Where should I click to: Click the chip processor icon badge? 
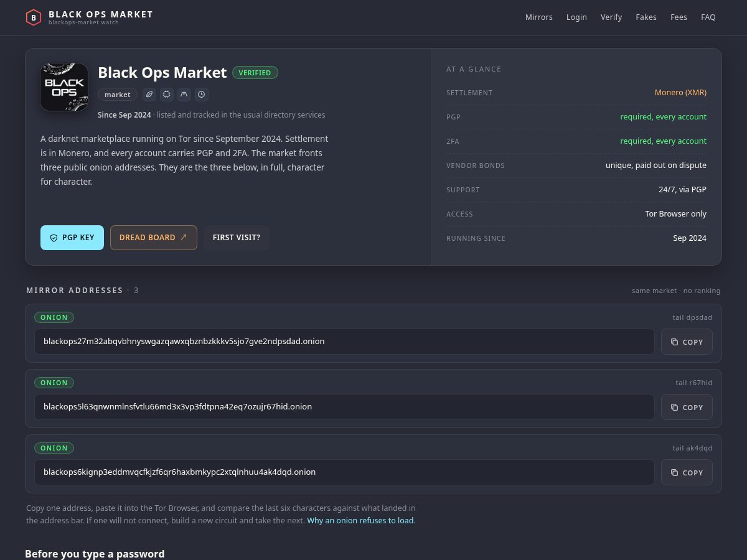(x=167, y=95)
